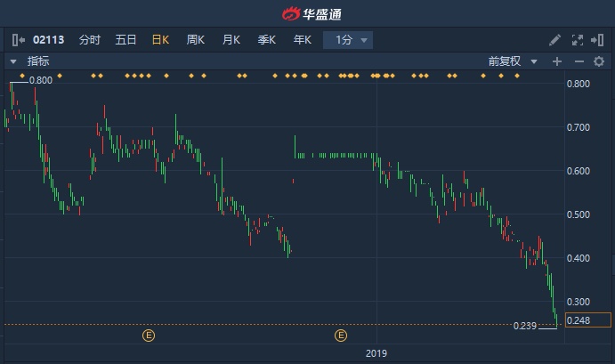Select the 日K daily chart tab
This screenshot has height=364, width=615.
[160, 40]
